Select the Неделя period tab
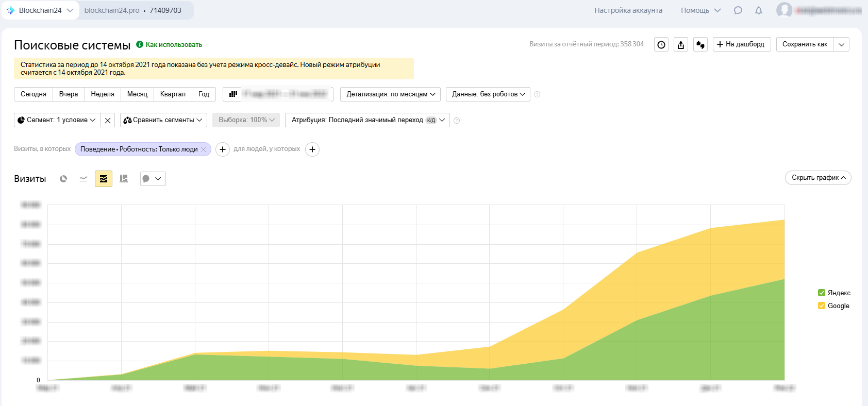The width and height of the screenshot is (868, 406). 103,94
